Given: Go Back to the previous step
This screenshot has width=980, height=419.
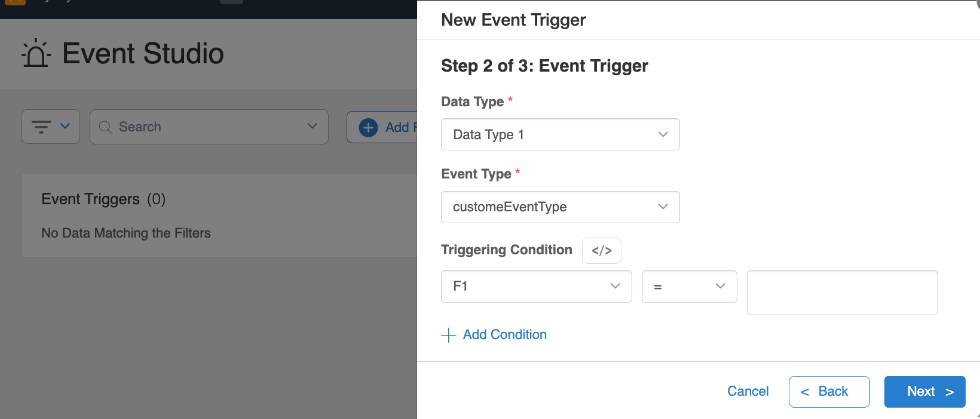Looking at the screenshot, I should (x=829, y=392).
